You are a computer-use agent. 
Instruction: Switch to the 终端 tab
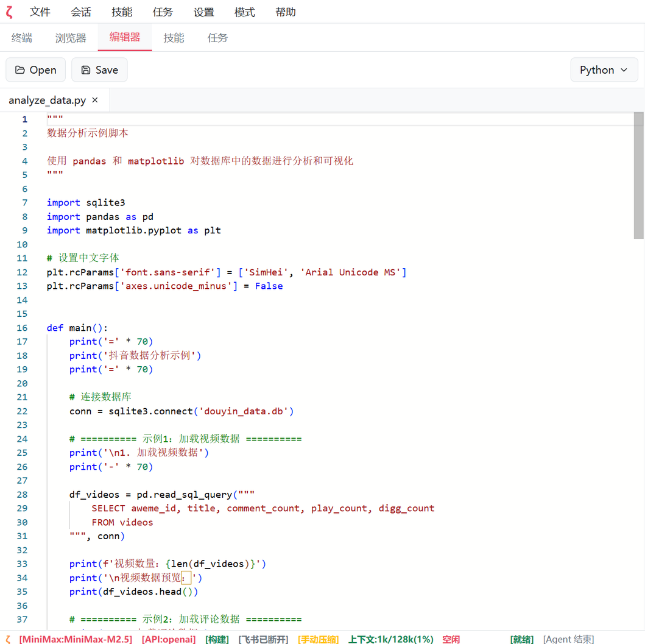pos(22,38)
